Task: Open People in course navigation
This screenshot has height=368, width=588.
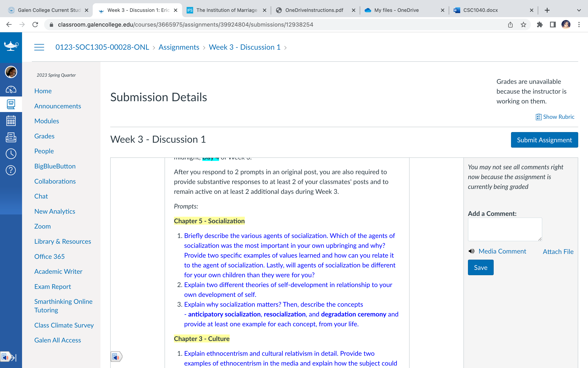Action: tap(44, 151)
